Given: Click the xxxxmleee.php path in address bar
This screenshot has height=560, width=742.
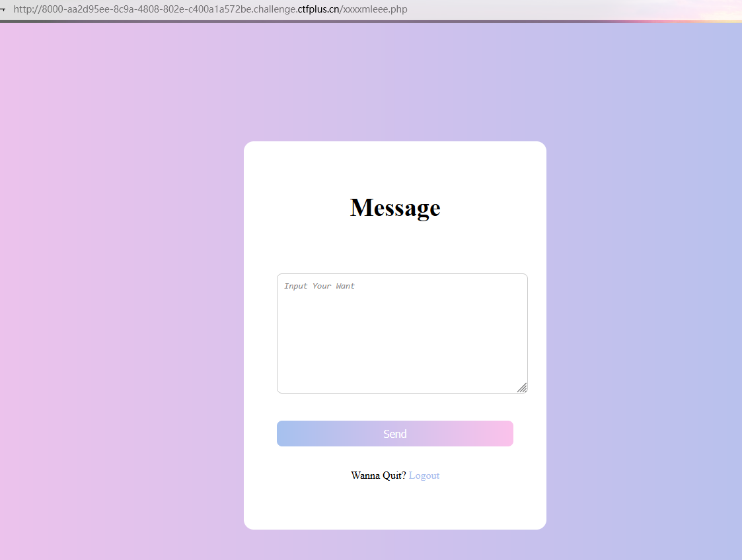Looking at the screenshot, I should point(375,10).
